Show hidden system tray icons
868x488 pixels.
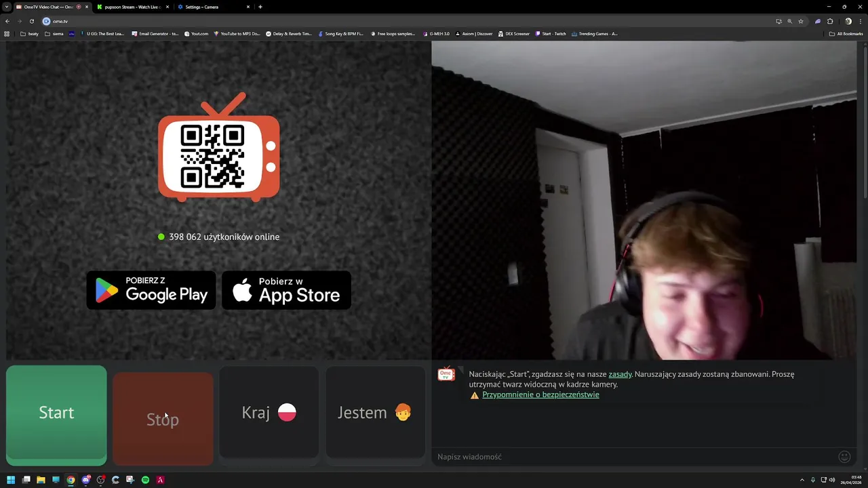coord(802,480)
